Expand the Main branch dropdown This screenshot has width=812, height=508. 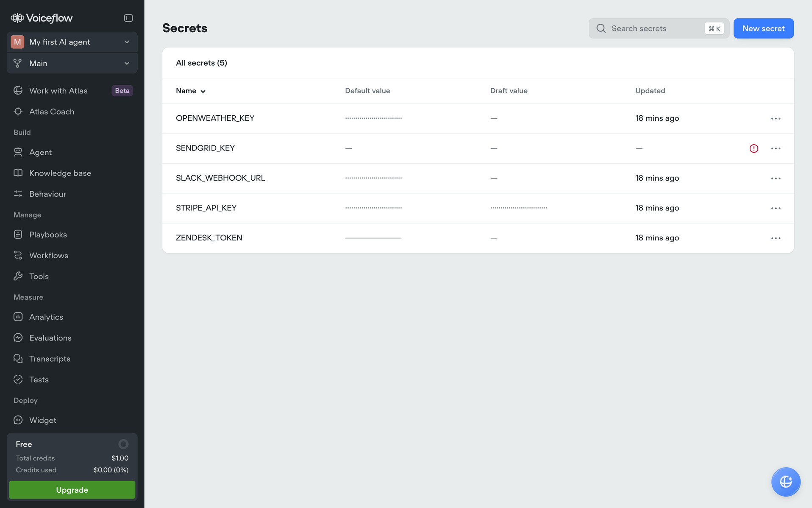(x=72, y=63)
